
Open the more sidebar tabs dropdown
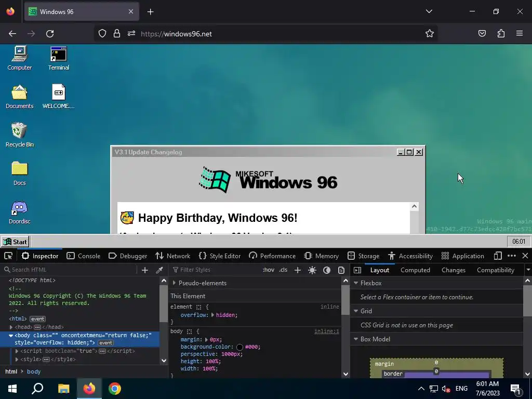(x=528, y=270)
